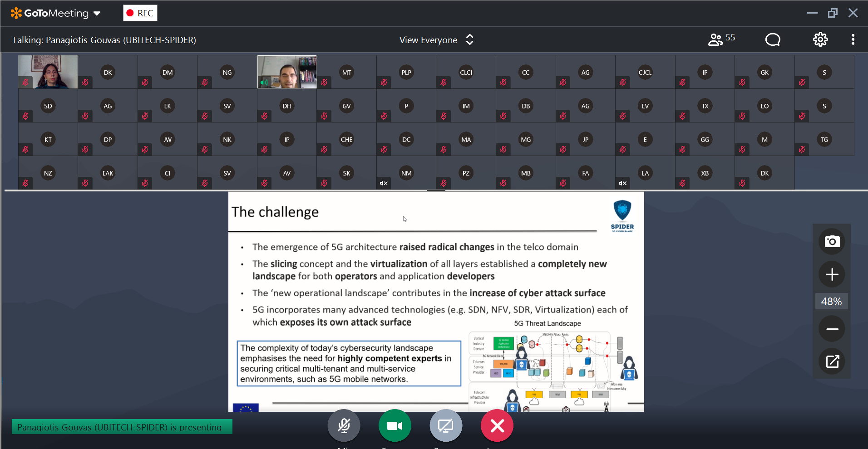Click the divider handle above the slide
868x449 pixels.
[x=436, y=190]
